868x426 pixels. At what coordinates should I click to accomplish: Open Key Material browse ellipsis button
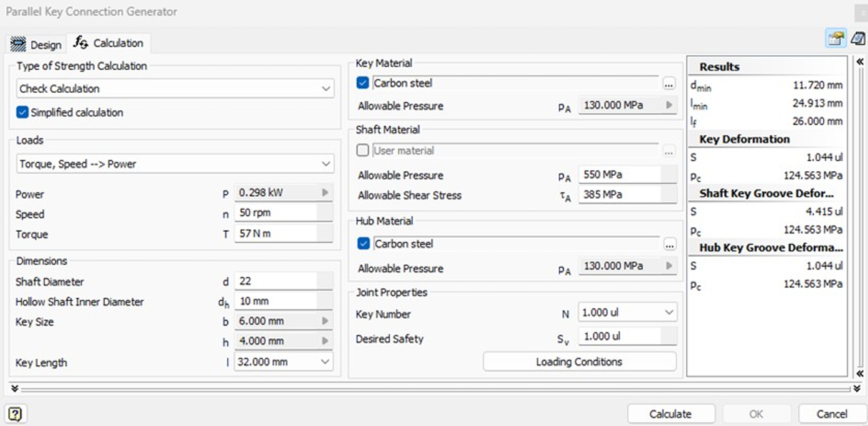(669, 83)
